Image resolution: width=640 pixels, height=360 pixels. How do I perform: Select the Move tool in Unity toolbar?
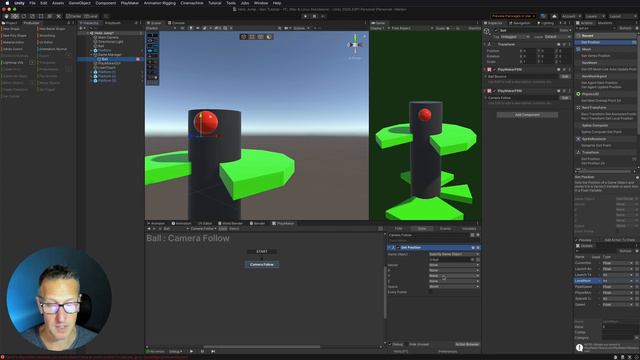coord(15,16)
